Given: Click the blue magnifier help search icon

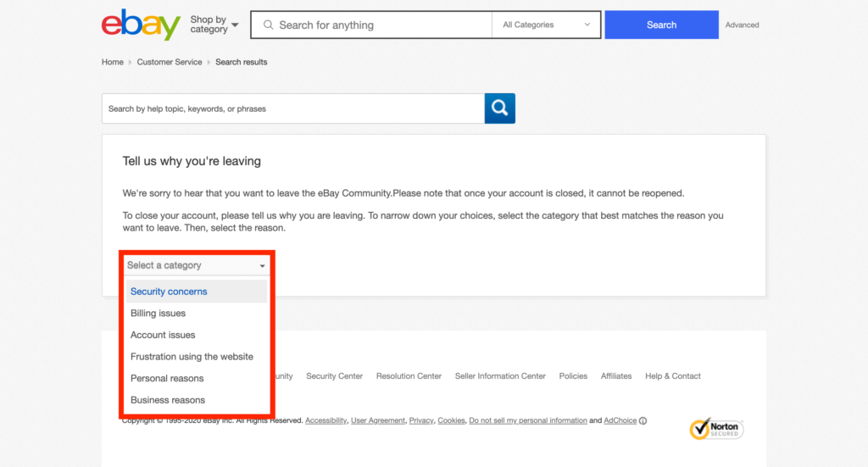Looking at the screenshot, I should click(499, 108).
